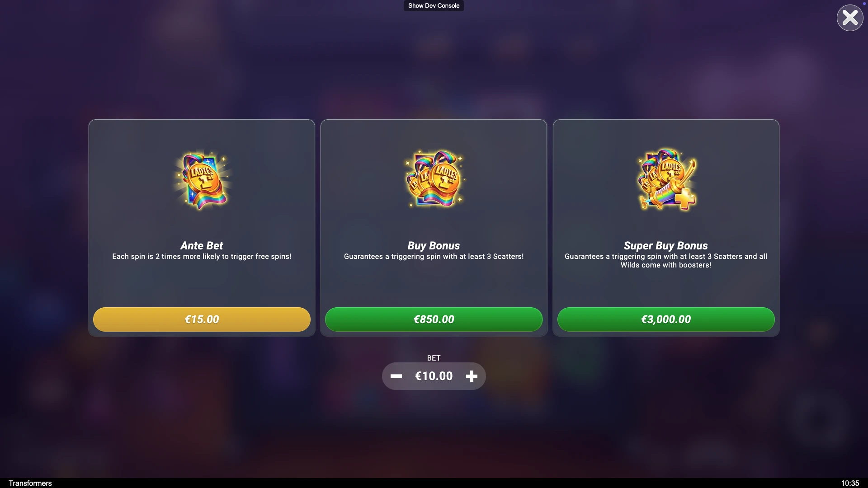
Task: Purchase the Buy Bonus for €850.00
Action: 434,319
